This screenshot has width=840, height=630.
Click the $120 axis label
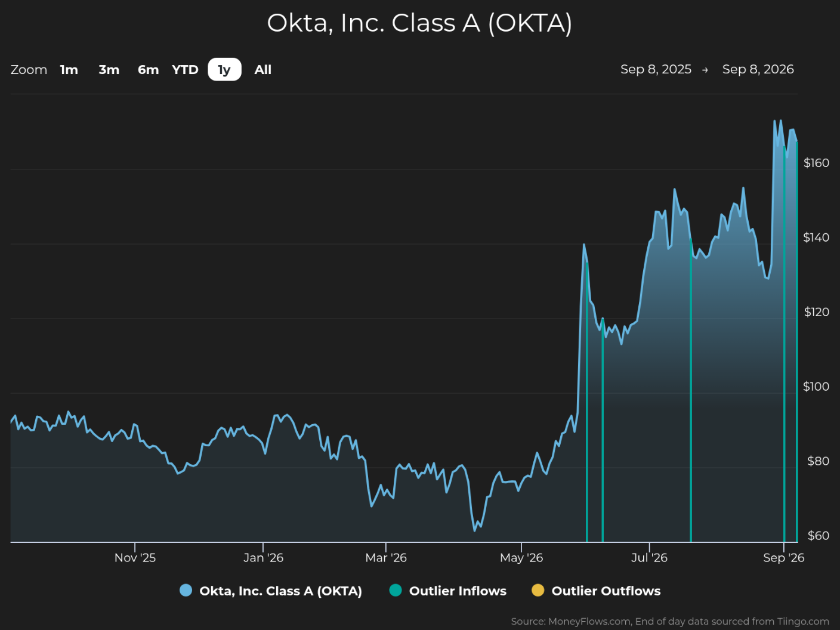(x=816, y=312)
